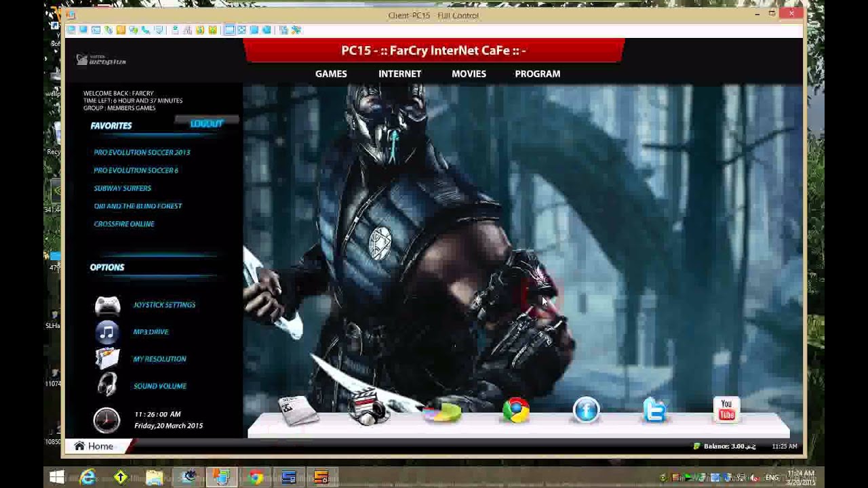Open Joystick Settings gamepad icon
The image size is (868, 488).
(107, 306)
